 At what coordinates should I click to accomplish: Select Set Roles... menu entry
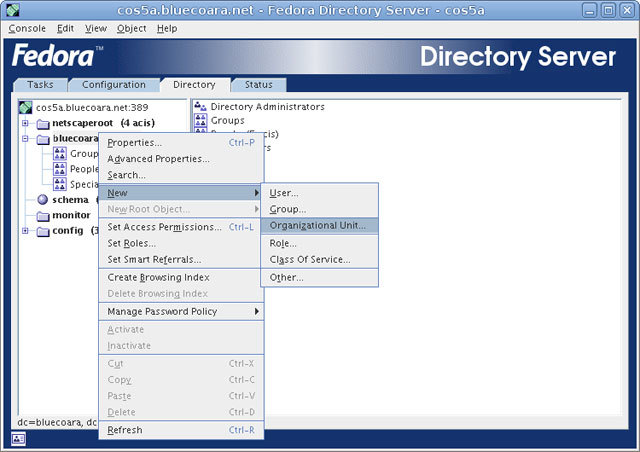point(181,243)
